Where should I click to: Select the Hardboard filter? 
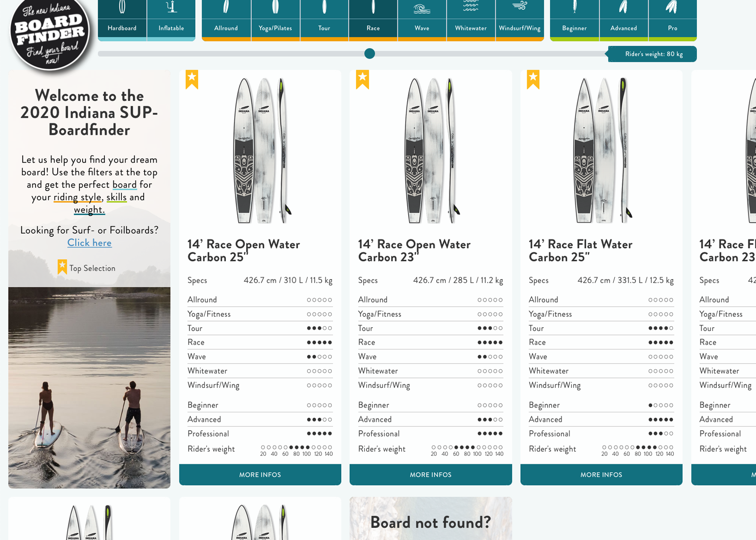pos(122,20)
